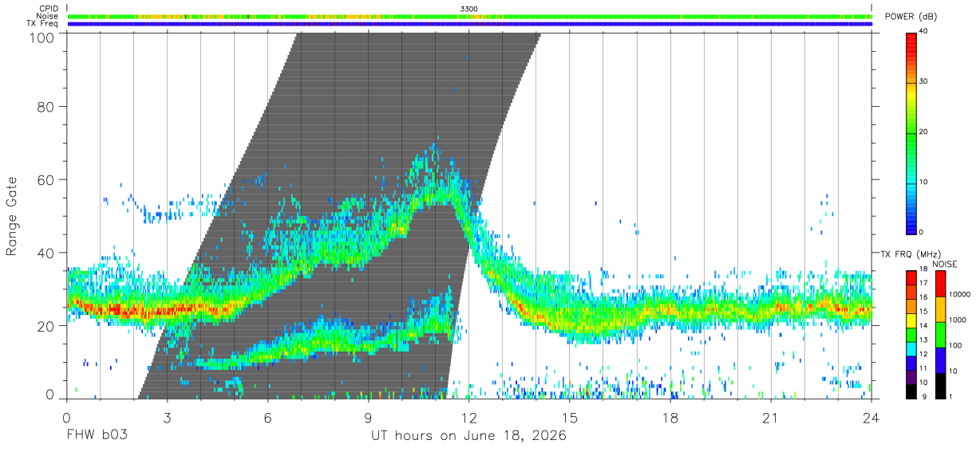Click the 21 hour tick label
The width and height of the screenshot is (980, 452).
(x=771, y=417)
